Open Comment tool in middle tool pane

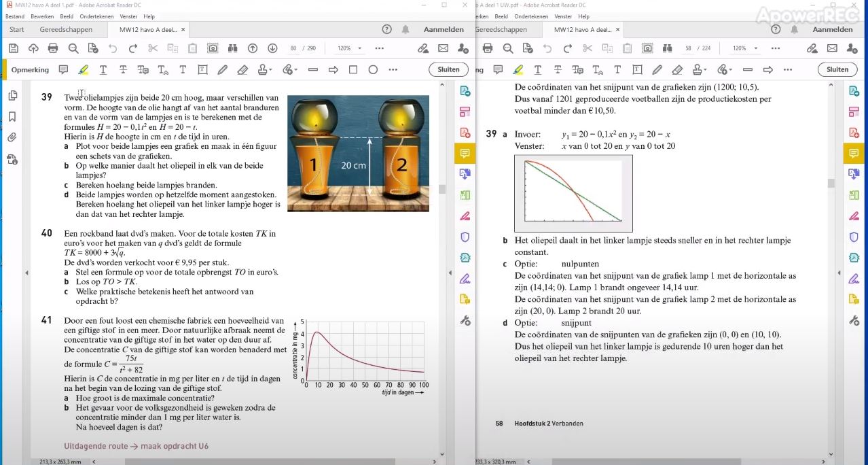point(465,154)
